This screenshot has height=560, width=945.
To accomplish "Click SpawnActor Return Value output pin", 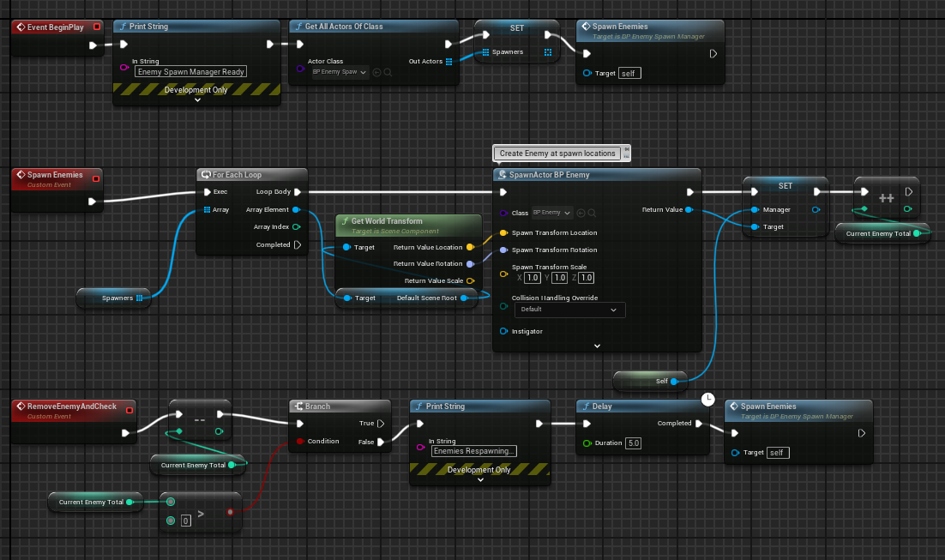I will tap(689, 210).
